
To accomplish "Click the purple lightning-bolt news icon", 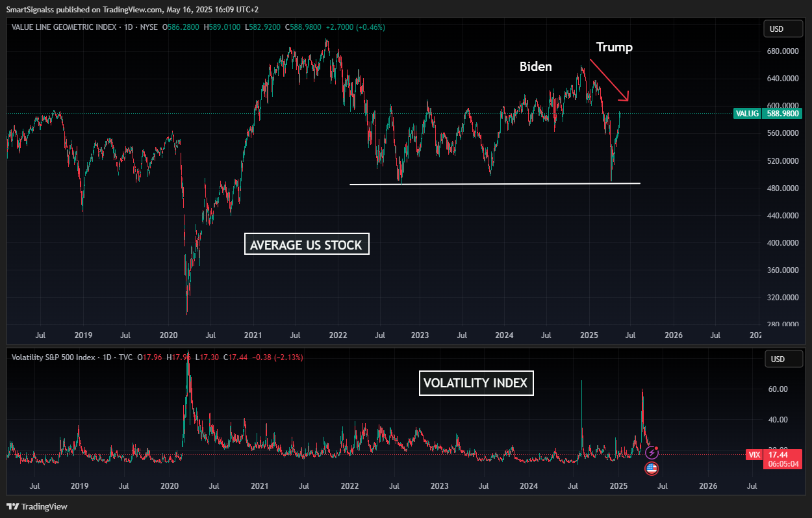I will pyautogui.click(x=652, y=452).
